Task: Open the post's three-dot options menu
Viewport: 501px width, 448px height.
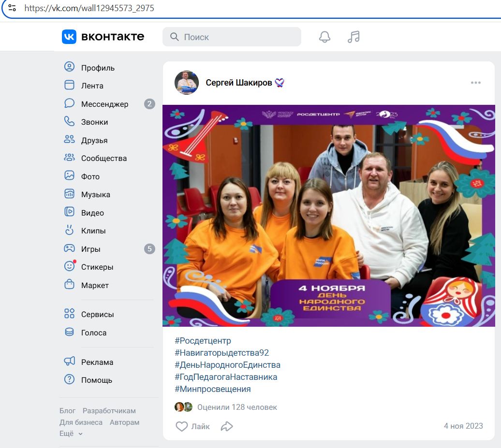Action: pyautogui.click(x=476, y=83)
